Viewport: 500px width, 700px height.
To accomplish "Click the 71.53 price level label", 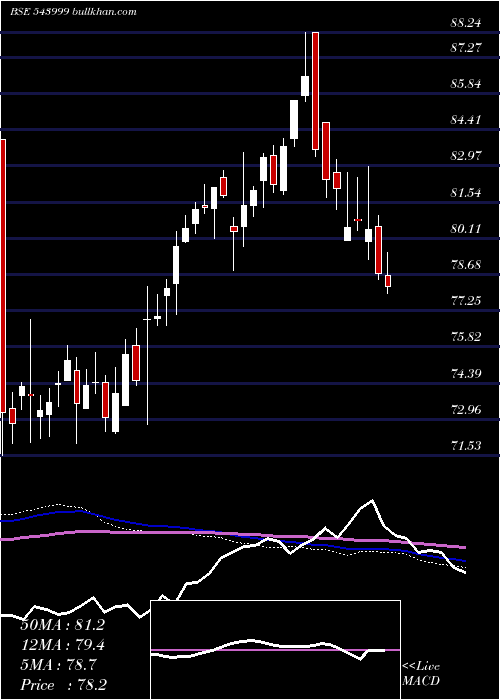I will pos(466,446).
